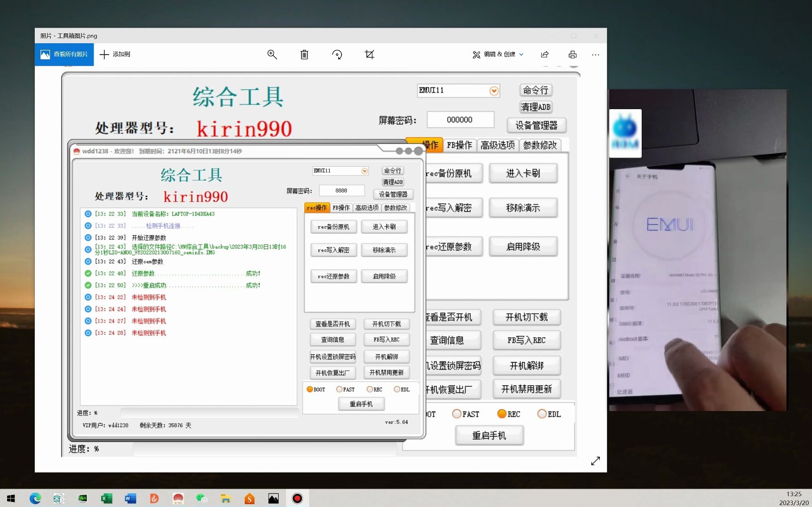
Task: Click the crop tool icon
Action: pyautogui.click(x=369, y=55)
